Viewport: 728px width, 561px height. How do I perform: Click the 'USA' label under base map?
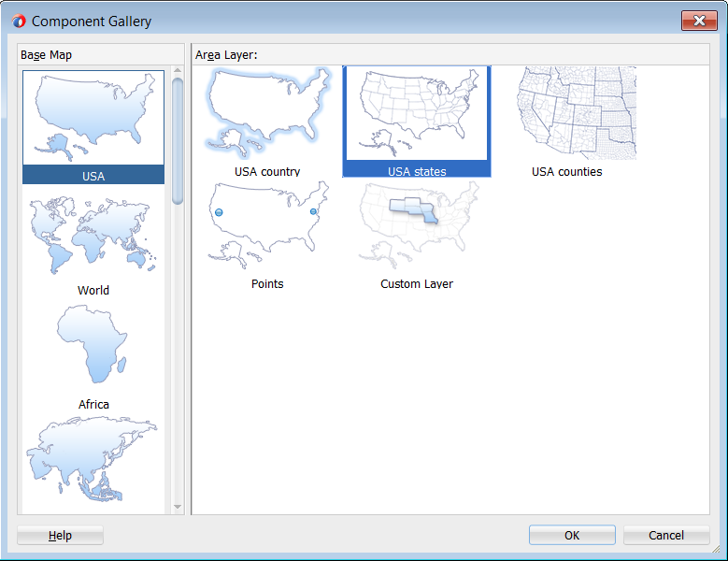tap(93, 177)
